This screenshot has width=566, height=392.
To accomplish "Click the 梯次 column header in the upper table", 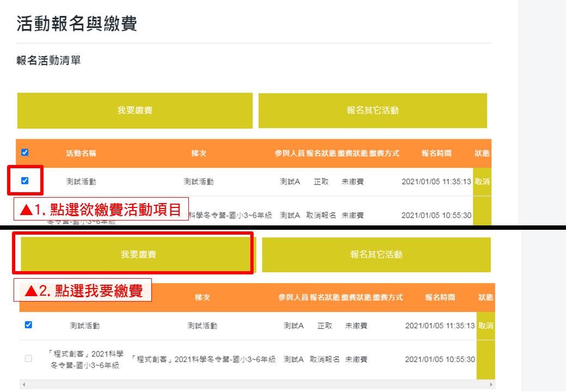I will [199, 154].
